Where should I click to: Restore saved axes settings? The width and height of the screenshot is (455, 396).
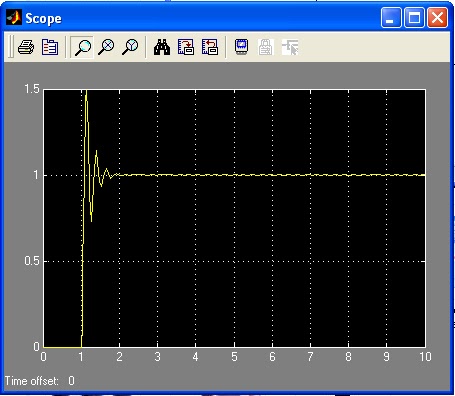(x=210, y=47)
